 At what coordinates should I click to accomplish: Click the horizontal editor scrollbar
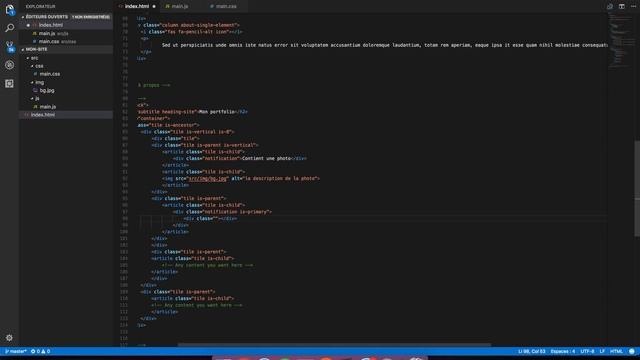click(334, 345)
